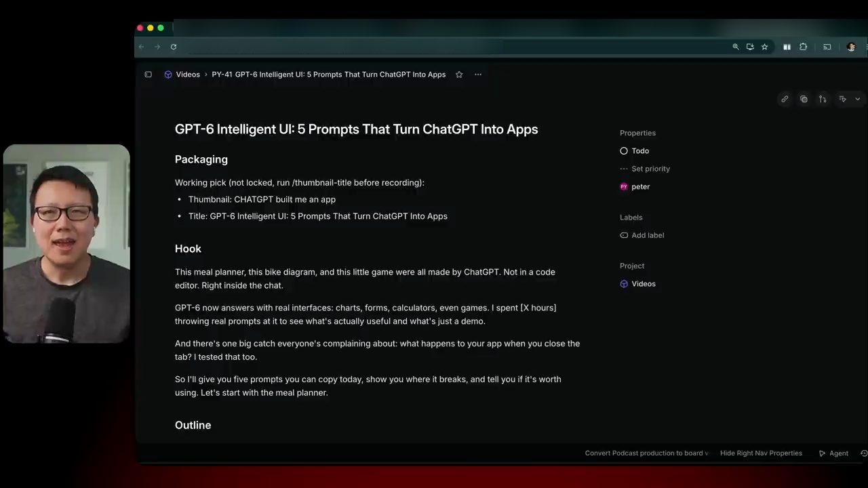Click the install app icon in address bar
The height and width of the screenshot is (488, 868).
point(750,47)
